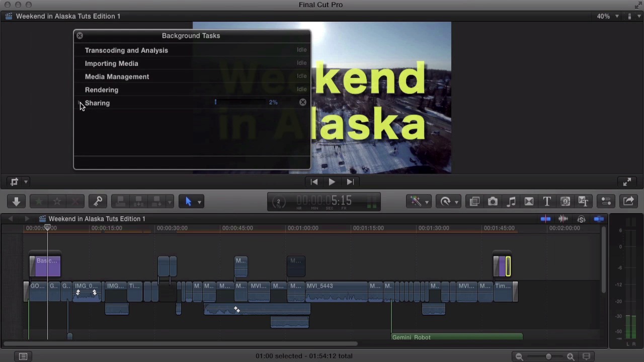Select Transcoding and Analysis row
Screen dimensions: 644x362
point(192,50)
